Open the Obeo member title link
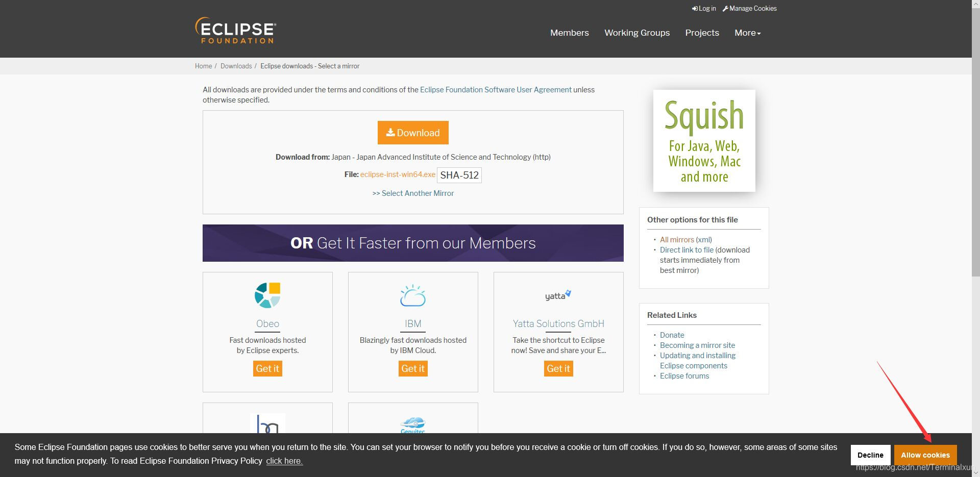Image resolution: width=980 pixels, height=477 pixels. tap(267, 323)
